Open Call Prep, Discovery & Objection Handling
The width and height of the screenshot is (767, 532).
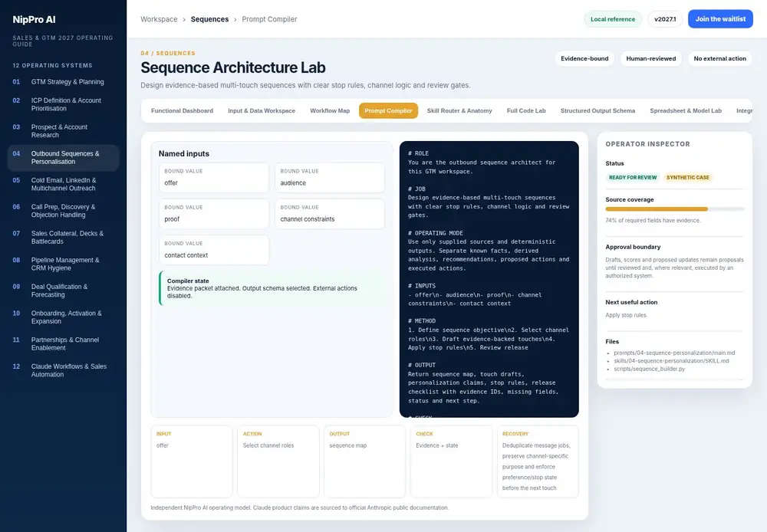[x=63, y=211]
